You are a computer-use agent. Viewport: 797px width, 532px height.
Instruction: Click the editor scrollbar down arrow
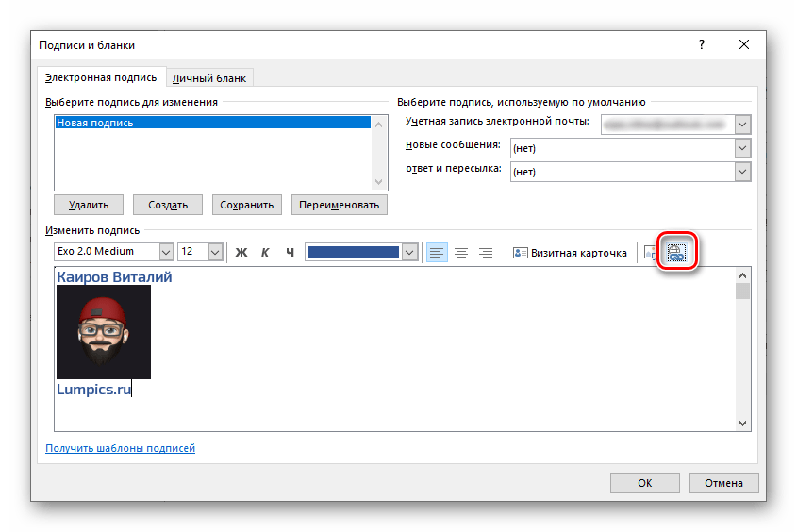(x=742, y=424)
